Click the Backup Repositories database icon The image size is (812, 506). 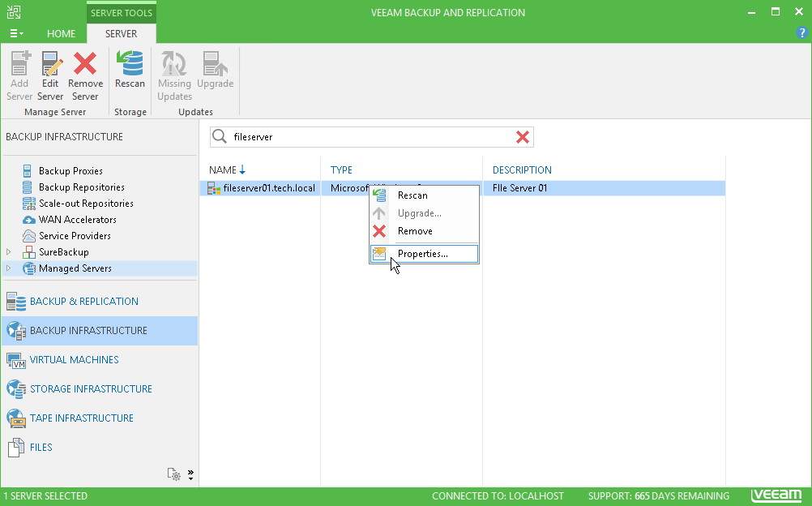tap(28, 187)
